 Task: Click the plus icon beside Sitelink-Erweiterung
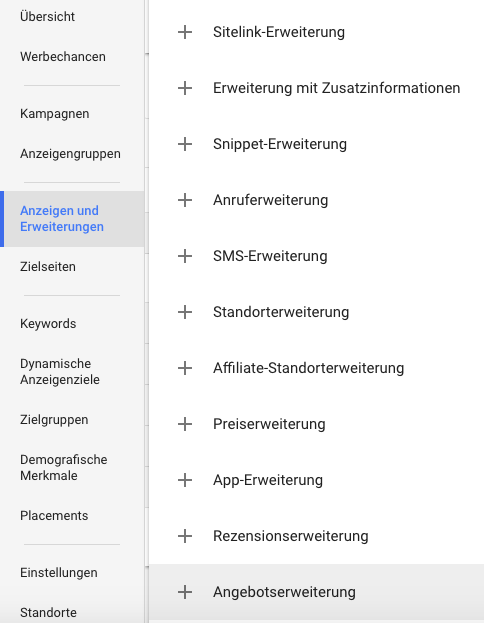click(185, 32)
